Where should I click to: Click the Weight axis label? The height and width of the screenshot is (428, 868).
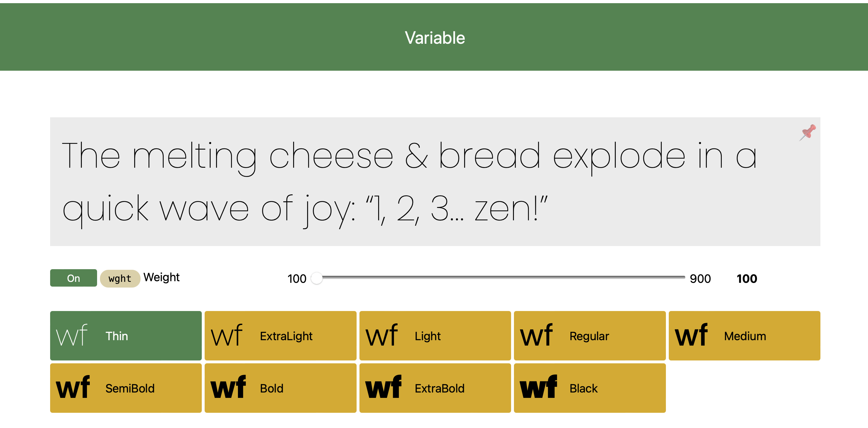161,277
